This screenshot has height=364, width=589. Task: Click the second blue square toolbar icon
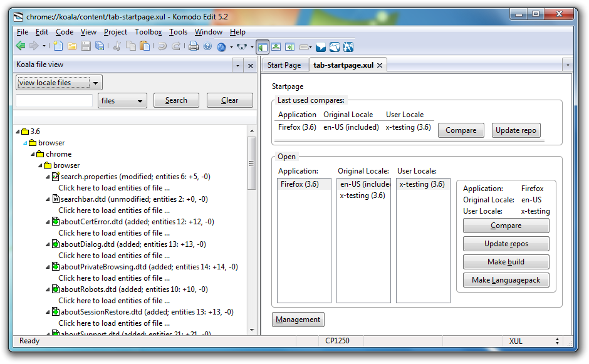pos(335,47)
